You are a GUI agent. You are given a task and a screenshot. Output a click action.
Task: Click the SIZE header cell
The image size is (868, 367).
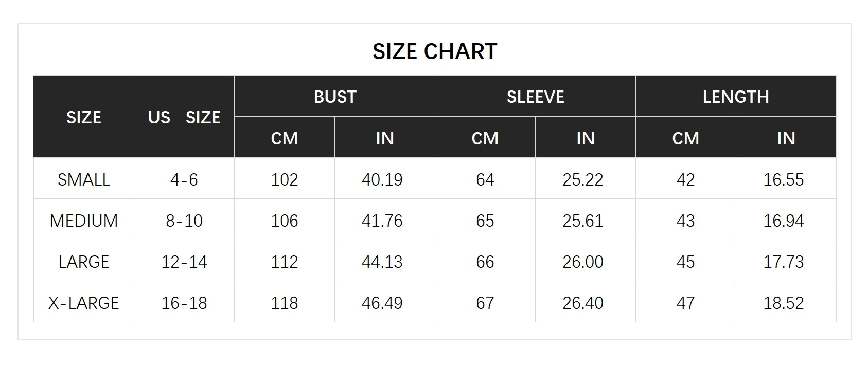84,117
